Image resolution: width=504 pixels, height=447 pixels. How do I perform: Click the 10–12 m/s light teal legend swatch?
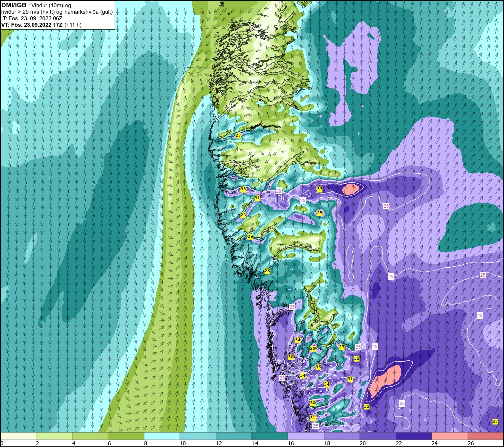(198, 436)
